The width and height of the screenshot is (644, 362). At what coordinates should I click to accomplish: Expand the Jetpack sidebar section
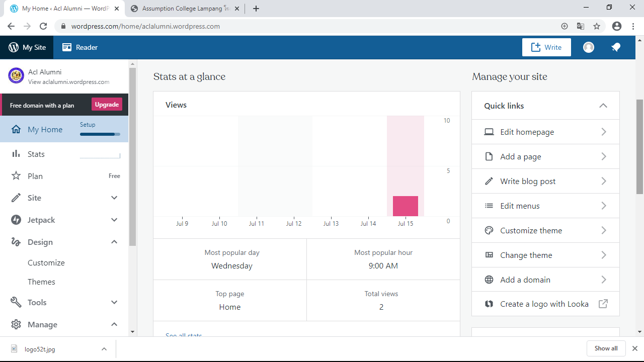(114, 220)
